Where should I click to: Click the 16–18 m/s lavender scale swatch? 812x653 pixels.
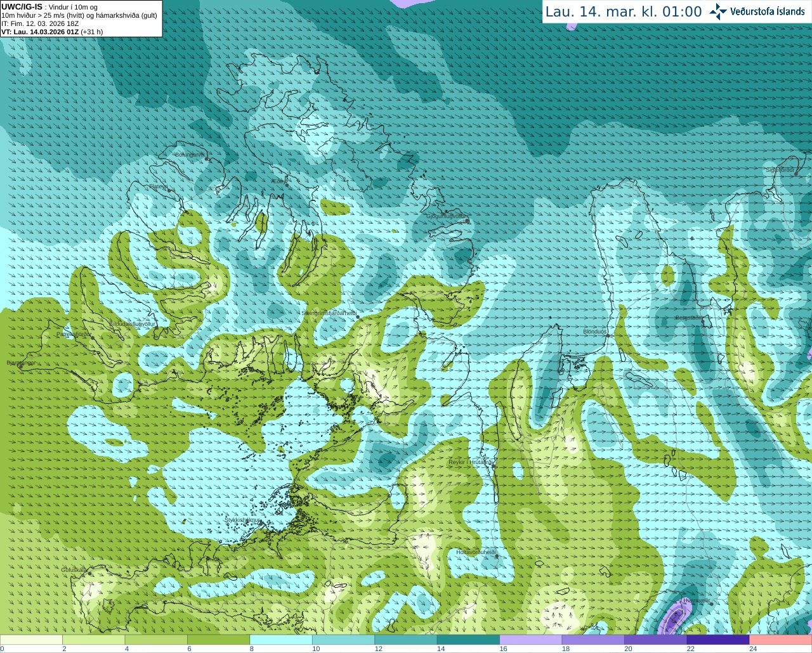pos(531,640)
